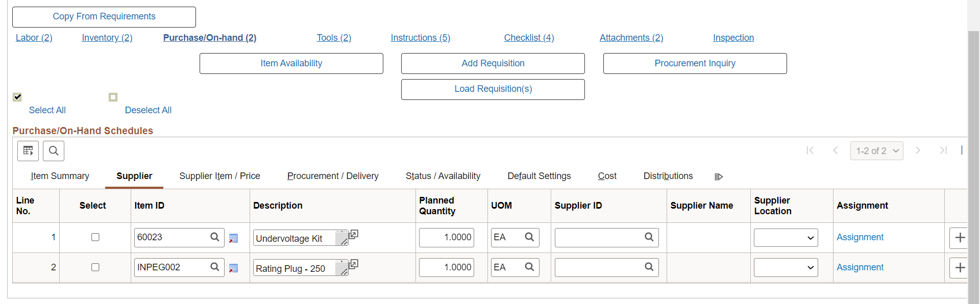The height and width of the screenshot is (304, 980).
Task: Switch to Procurement / Delivery tab
Action: coord(333,176)
